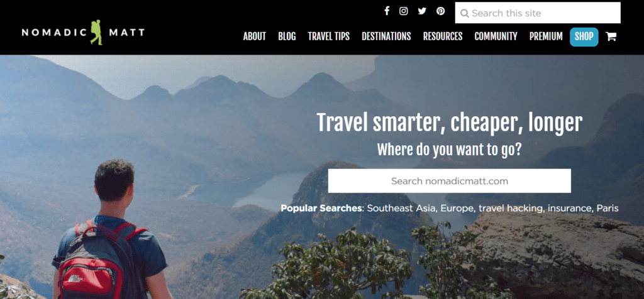Focus the Search this site field
This screenshot has width=644, height=299.
[x=538, y=13]
